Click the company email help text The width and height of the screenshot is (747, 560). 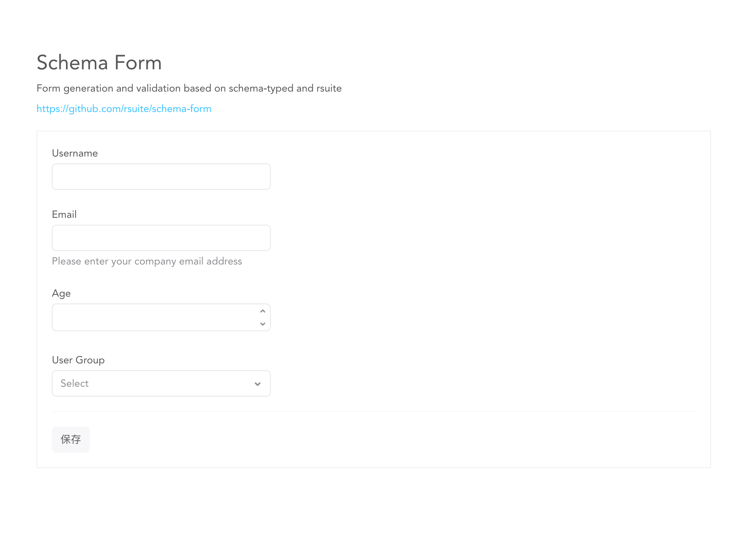147,261
